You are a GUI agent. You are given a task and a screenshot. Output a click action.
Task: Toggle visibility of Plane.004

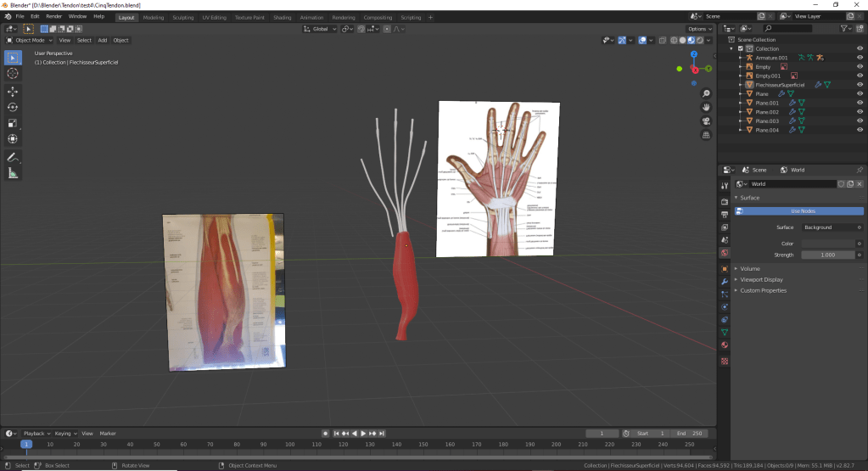pyautogui.click(x=860, y=130)
